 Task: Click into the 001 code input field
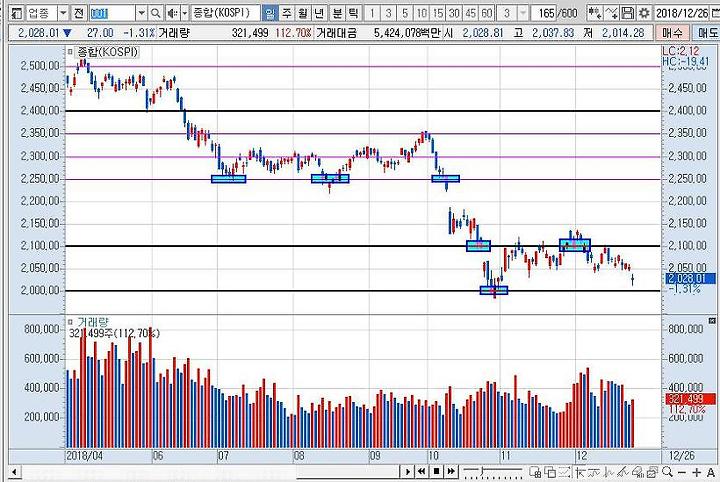tap(112, 13)
